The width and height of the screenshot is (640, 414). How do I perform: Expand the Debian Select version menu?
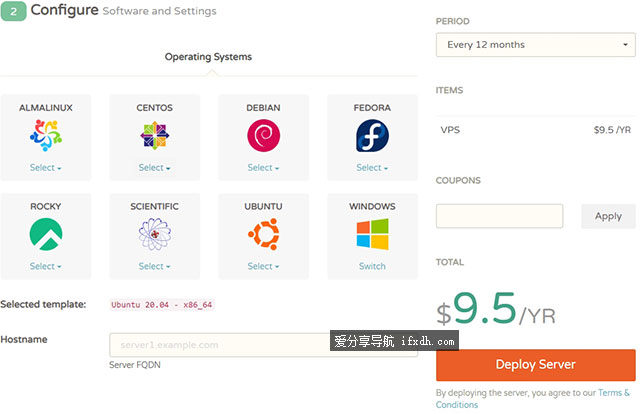[x=263, y=168]
